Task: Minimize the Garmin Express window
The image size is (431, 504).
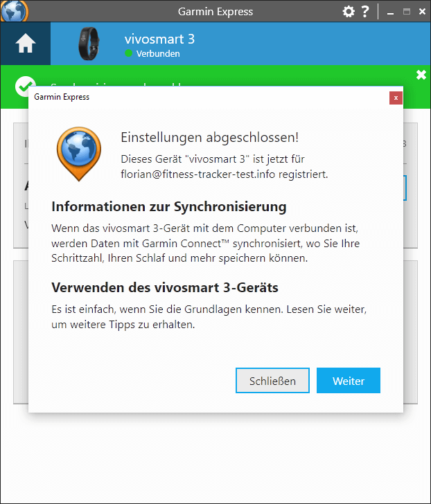Action: (x=391, y=12)
